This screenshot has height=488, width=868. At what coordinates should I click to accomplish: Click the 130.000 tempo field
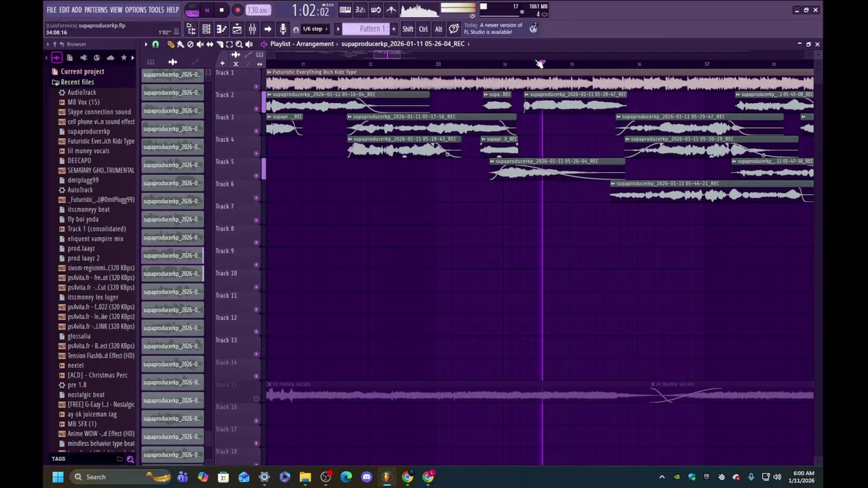258,10
